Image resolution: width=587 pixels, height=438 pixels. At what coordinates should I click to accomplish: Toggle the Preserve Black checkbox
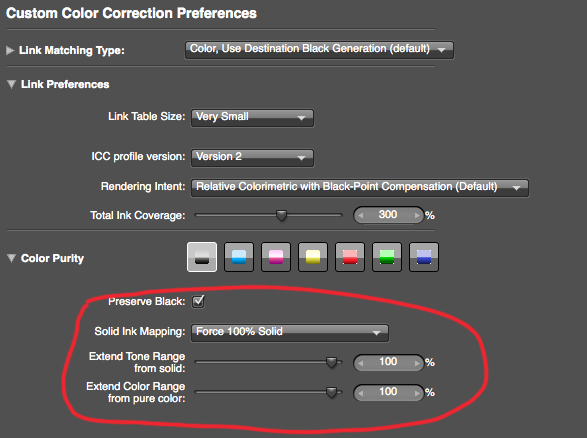point(198,301)
